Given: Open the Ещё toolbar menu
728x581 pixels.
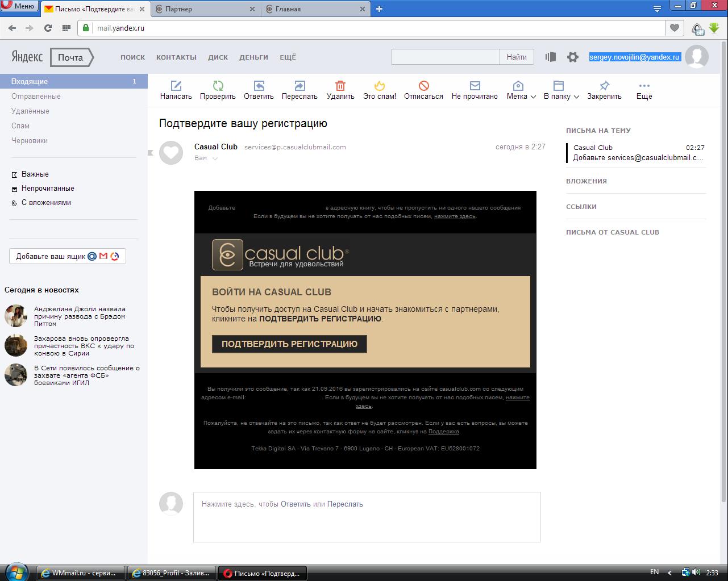Looking at the screenshot, I should click(x=644, y=90).
